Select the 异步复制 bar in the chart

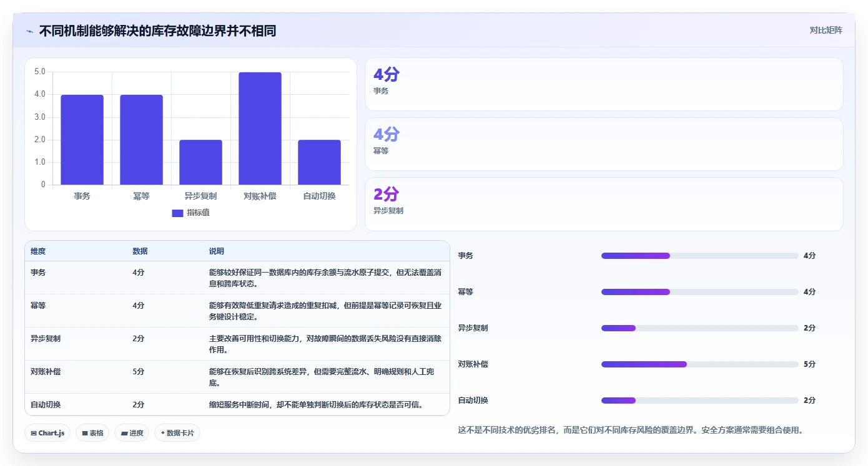[x=200, y=162]
